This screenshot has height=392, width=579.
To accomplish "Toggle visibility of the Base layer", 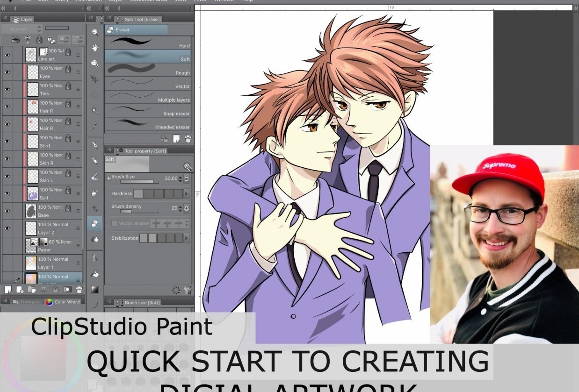I will (x=7, y=211).
